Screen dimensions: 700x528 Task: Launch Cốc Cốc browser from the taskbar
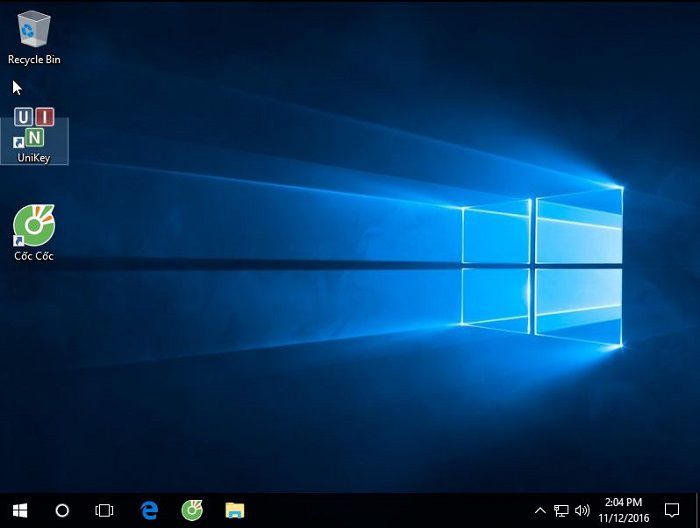coord(192,511)
